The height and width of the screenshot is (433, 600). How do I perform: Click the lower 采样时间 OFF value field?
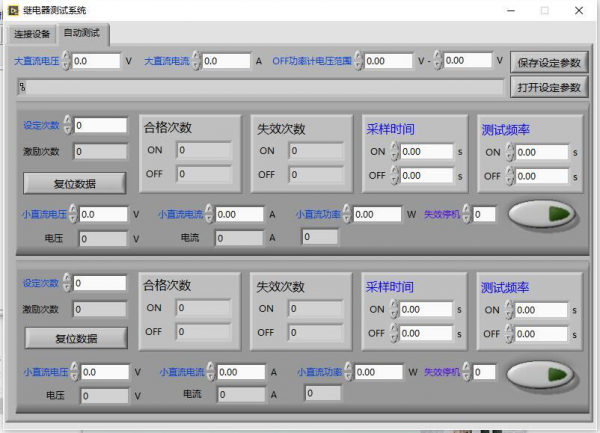427,334
